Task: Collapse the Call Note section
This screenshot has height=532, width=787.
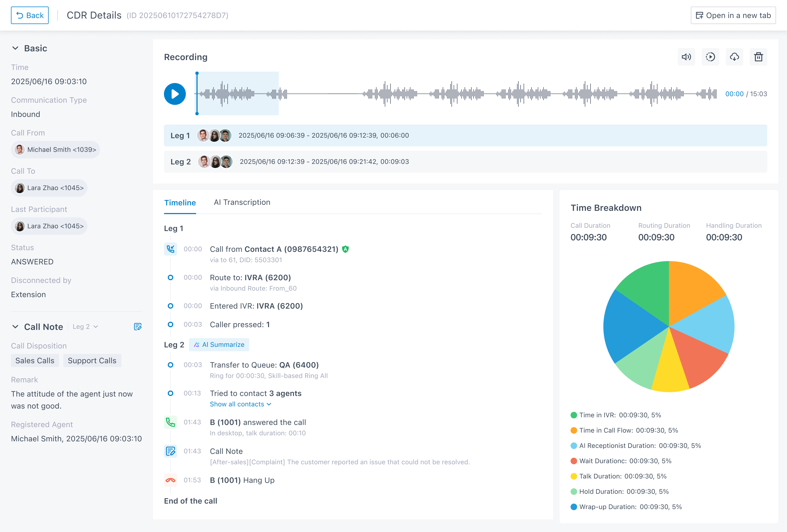Action: pyautogui.click(x=15, y=327)
